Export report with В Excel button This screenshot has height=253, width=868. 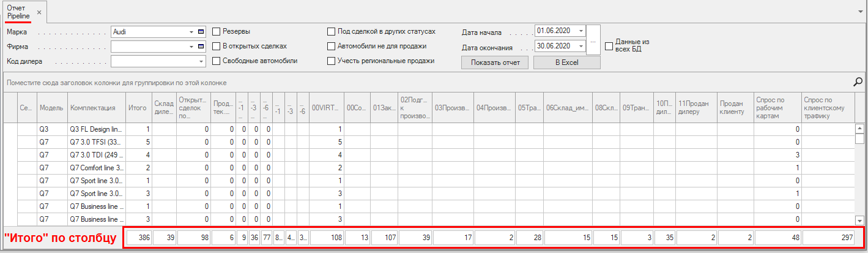click(x=566, y=62)
